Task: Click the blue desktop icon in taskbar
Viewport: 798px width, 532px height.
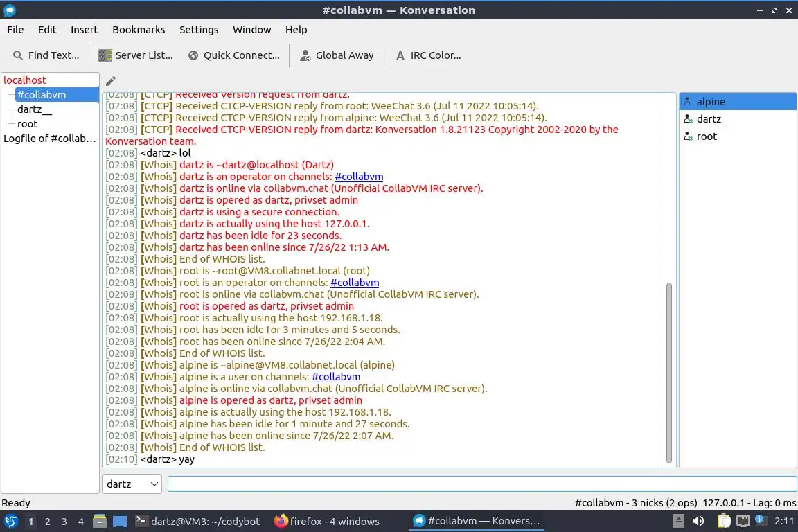Action: (120, 522)
